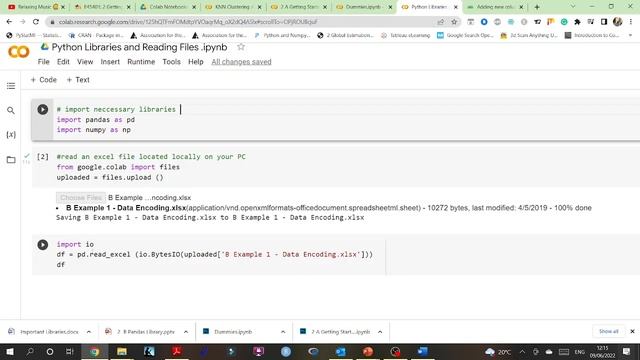
Task: Reload the current Colab page
Action: [36, 22]
